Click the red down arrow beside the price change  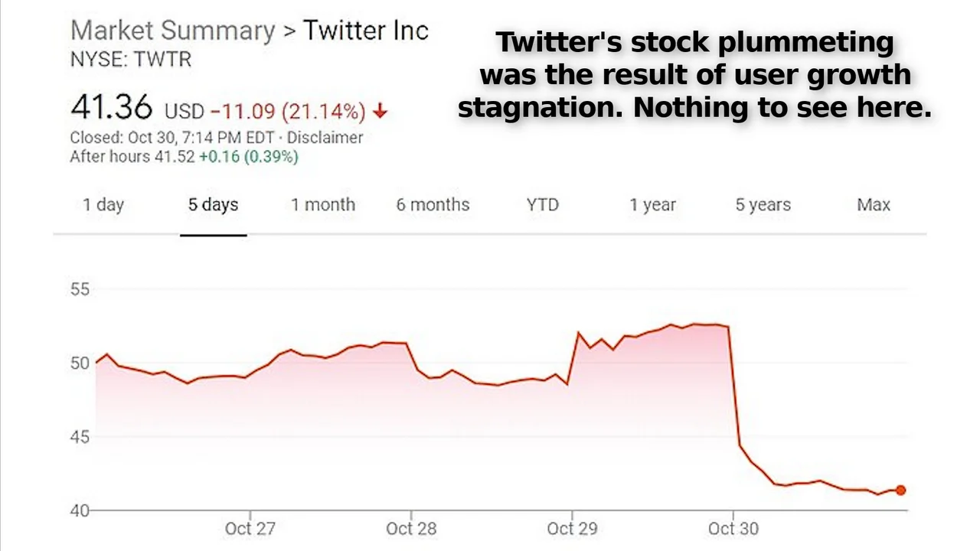click(x=381, y=112)
